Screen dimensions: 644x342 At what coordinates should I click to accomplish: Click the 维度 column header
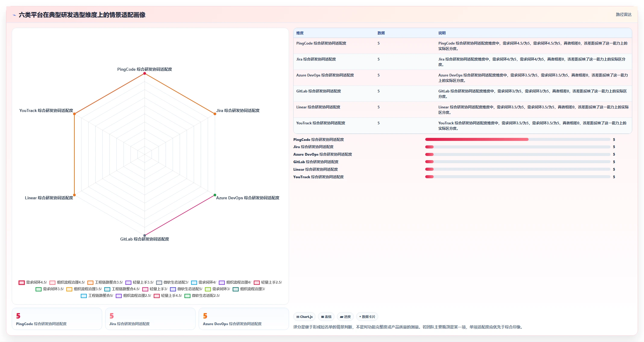[300, 33]
